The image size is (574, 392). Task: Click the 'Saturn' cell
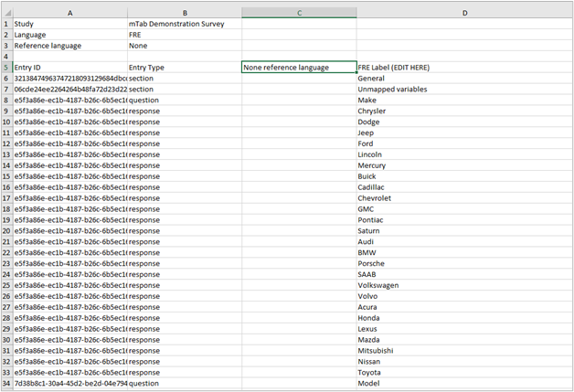464,230
